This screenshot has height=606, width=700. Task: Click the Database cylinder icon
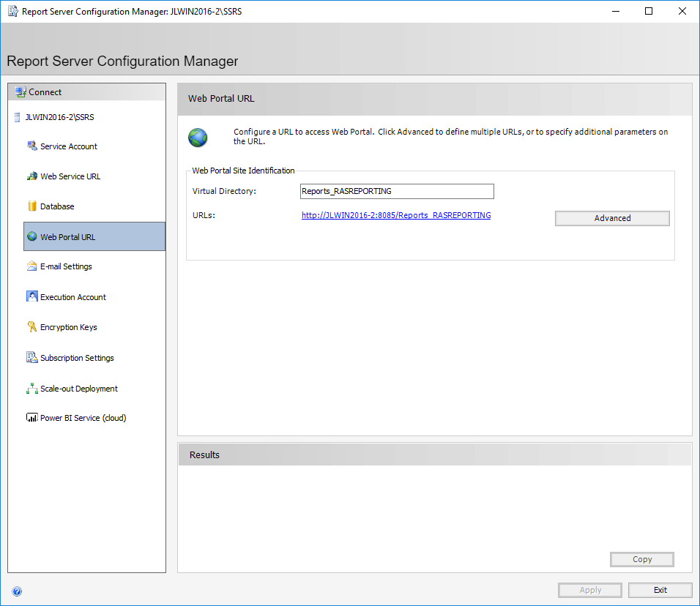(x=32, y=206)
